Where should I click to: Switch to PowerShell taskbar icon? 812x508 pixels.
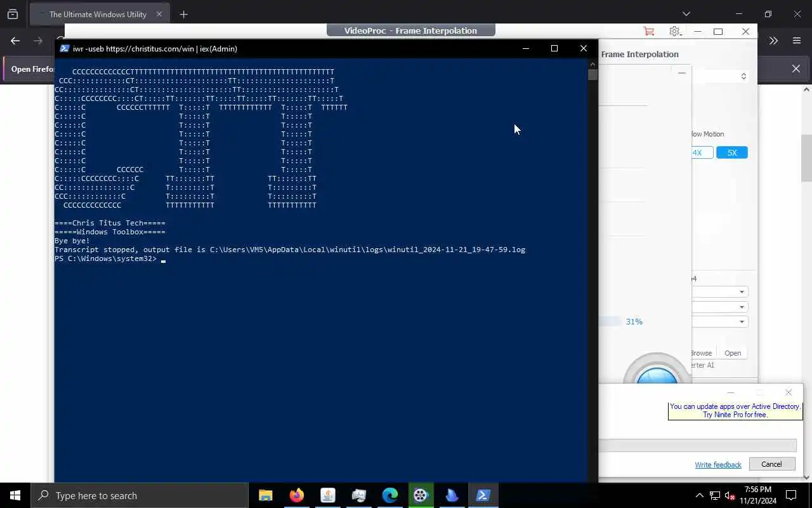click(x=483, y=495)
